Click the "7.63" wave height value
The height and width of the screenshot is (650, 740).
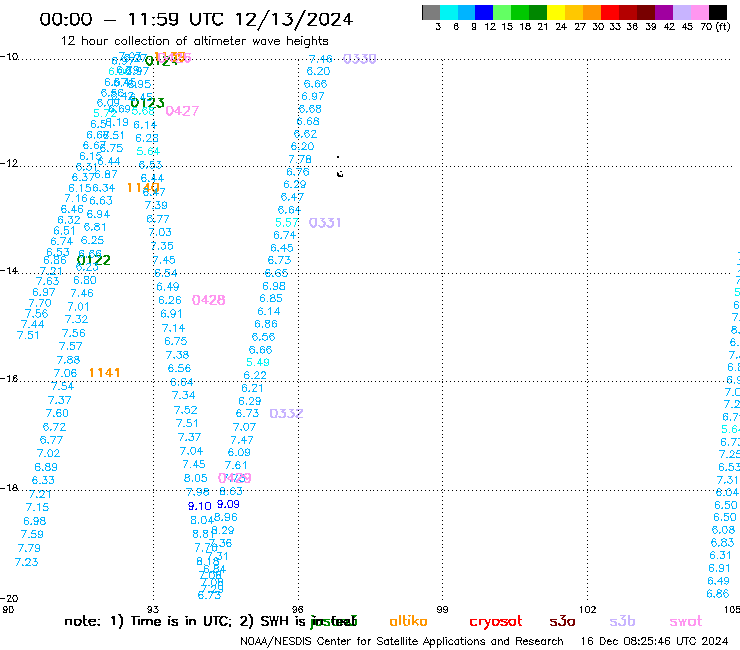(48, 281)
